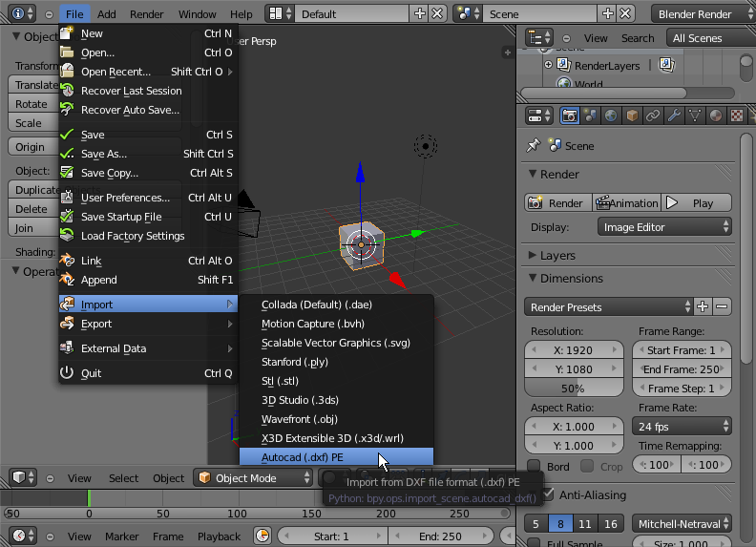
Task: Toggle the pin icon beside Scene
Action: coord(534,146)
